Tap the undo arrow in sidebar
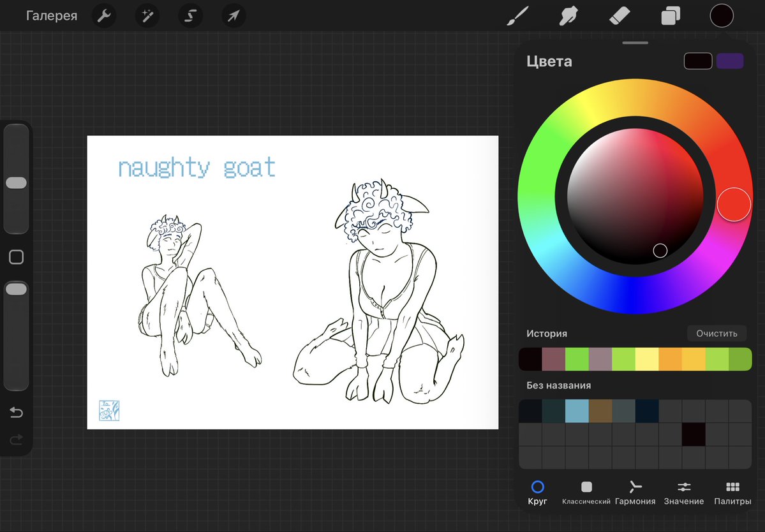This screenshot has height=532, width=765. pos(16,413)
